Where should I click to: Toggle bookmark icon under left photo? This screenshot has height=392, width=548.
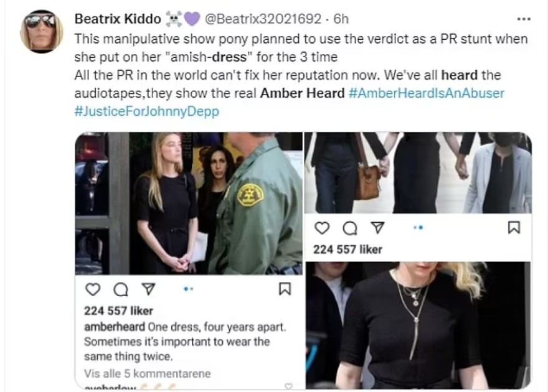point(285,289)
